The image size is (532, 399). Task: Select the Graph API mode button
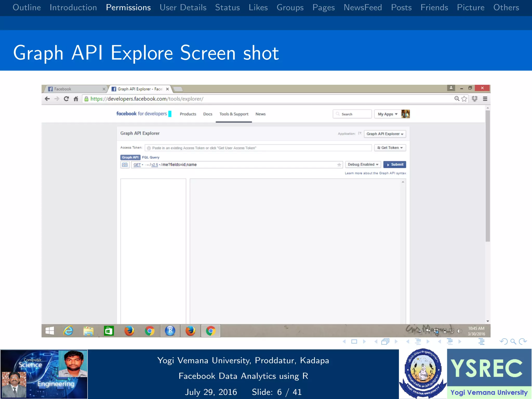click(130, 157)
